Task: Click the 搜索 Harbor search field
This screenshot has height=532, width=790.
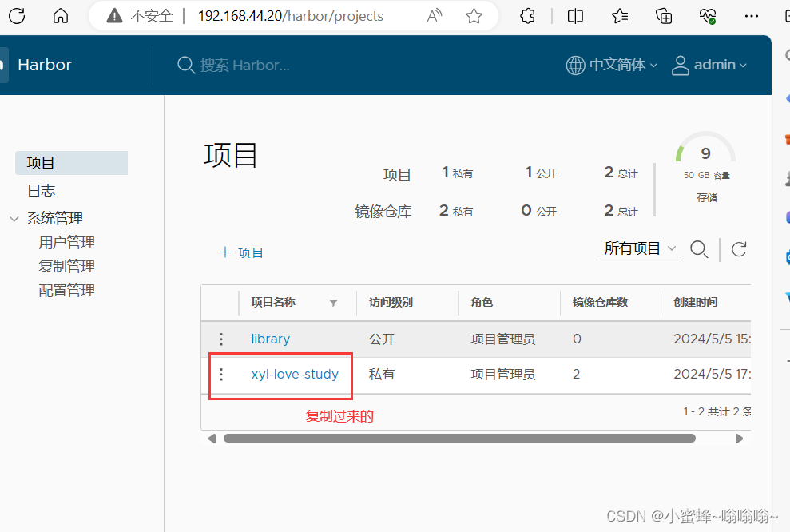Action: 245,65
